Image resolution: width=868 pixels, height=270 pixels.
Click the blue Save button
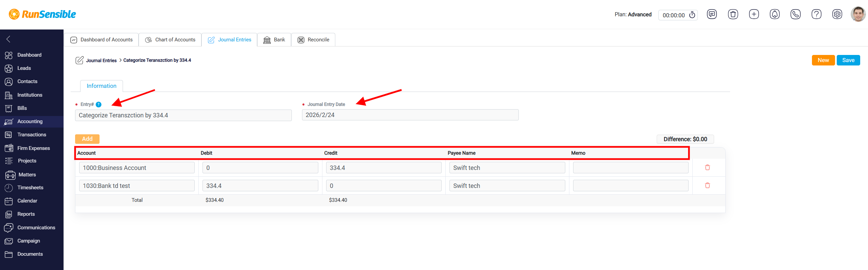coord(848,60)
